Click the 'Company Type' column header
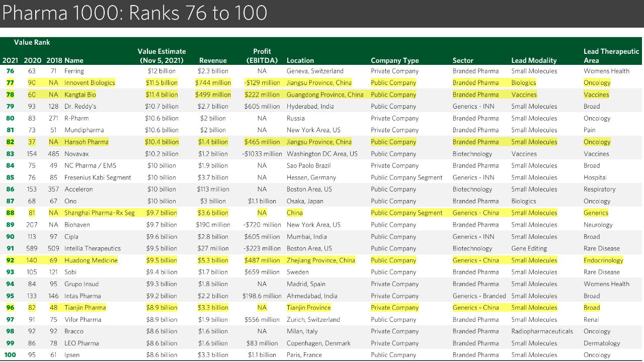Screen dimensions: 644x362 (x=394, y=60)
